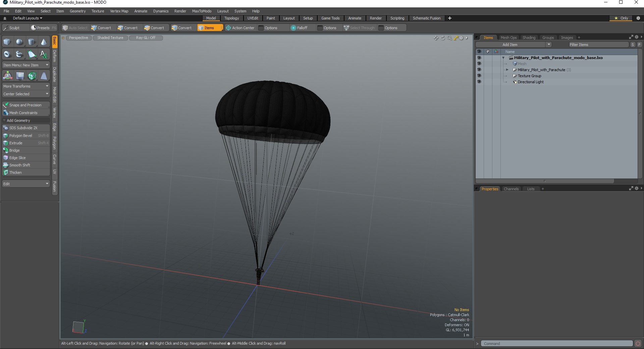Viewport: 644px width, 349px height.
Task: Open the Items panel settings gear
Action: [x=636, y=37]
